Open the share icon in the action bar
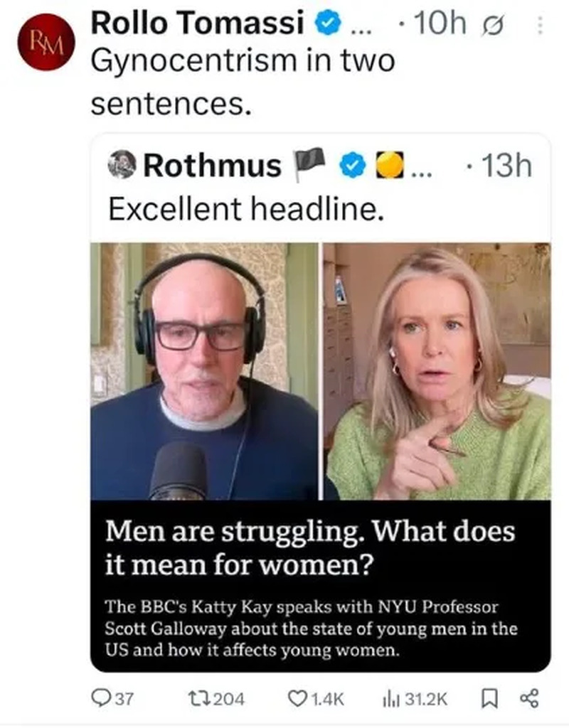This screenshot has height=728, width=569. 529,699
